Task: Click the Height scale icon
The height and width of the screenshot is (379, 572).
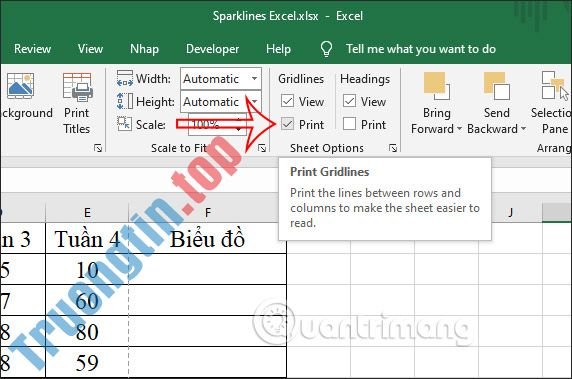Action: click(125, 101)
